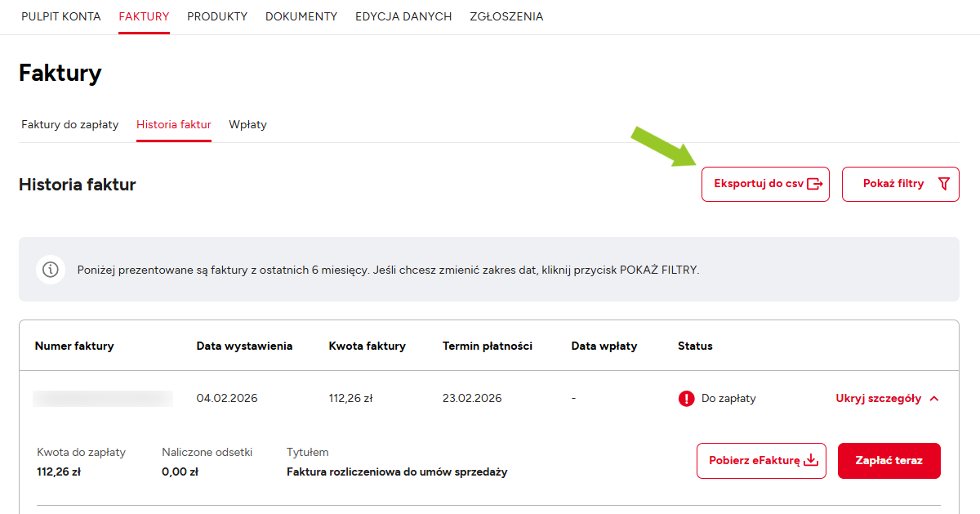Viewport: 980px width, 514px height.
Task: Click the info icon in the notice banner
Action: coord(51,270)
